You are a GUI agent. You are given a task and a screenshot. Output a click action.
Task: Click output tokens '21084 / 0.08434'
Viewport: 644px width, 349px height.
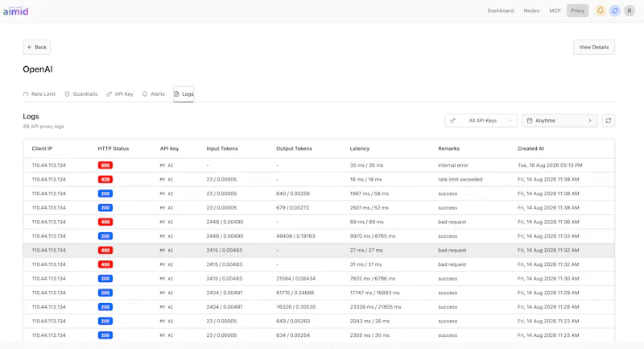(x=295, y=279)
